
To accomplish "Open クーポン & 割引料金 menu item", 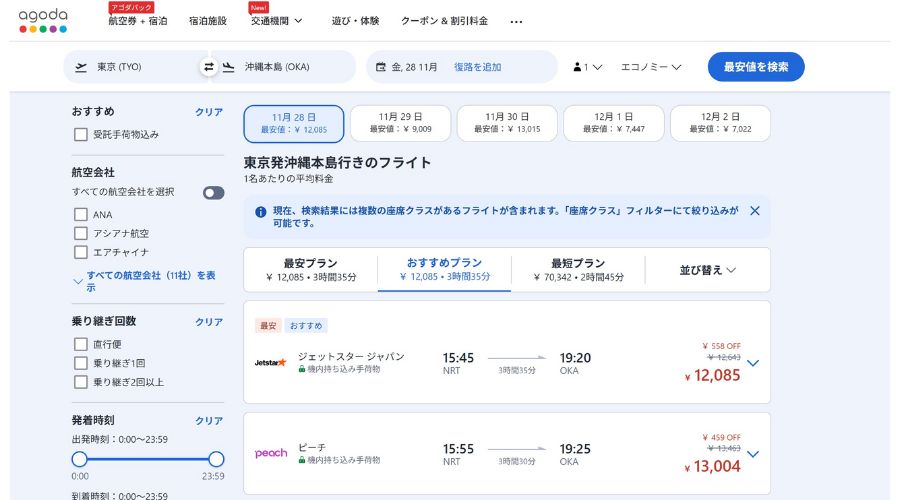I will [444, 21].
